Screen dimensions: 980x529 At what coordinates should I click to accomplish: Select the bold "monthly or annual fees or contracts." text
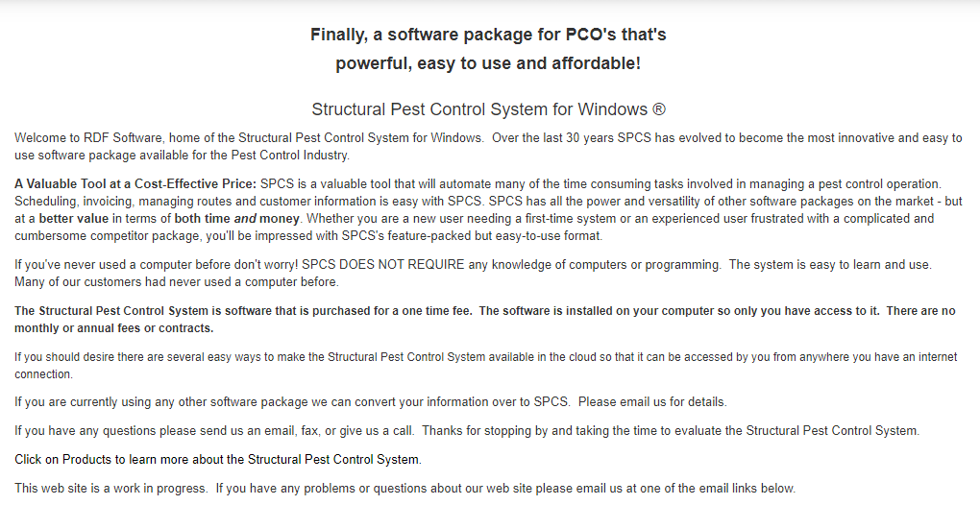pos(114,328)
